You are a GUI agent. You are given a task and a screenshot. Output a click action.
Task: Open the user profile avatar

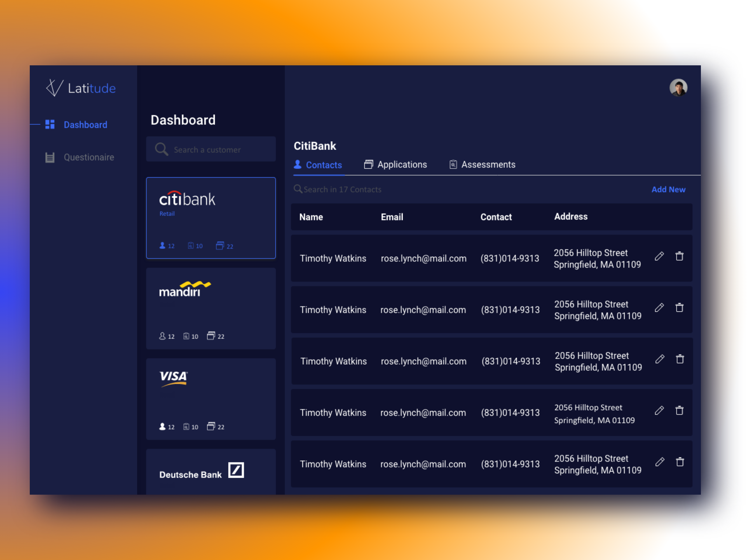678,88
